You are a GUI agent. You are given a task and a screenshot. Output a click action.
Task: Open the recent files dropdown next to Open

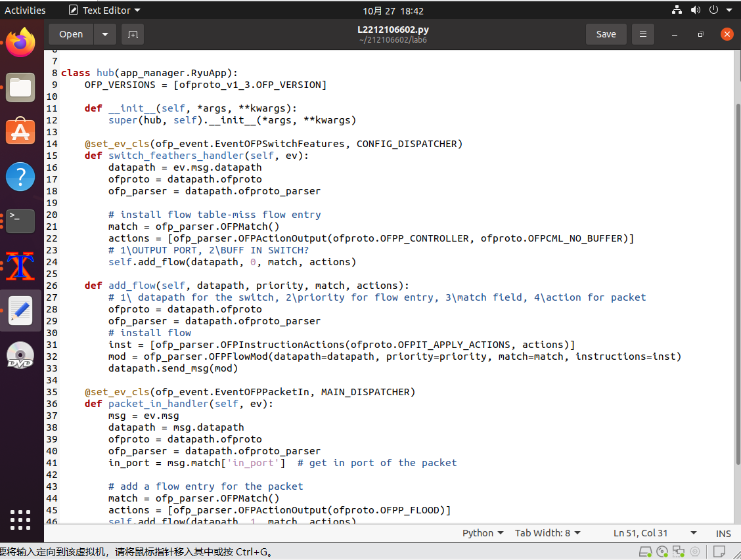click(105, 35)
